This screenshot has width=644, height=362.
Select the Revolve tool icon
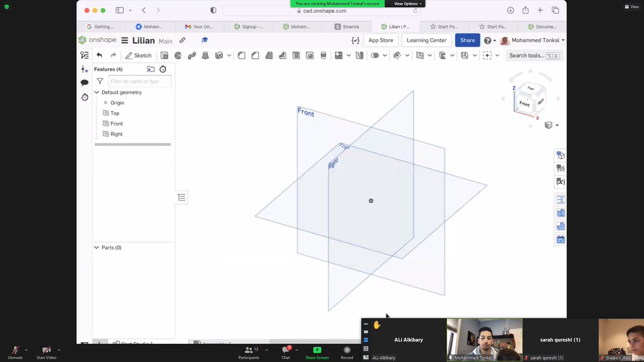coord(178,55)
